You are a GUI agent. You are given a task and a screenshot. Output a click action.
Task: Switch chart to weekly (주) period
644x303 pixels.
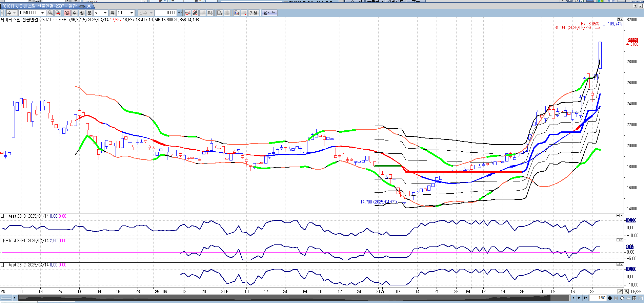pyautogui.click(x=75, y=13)
